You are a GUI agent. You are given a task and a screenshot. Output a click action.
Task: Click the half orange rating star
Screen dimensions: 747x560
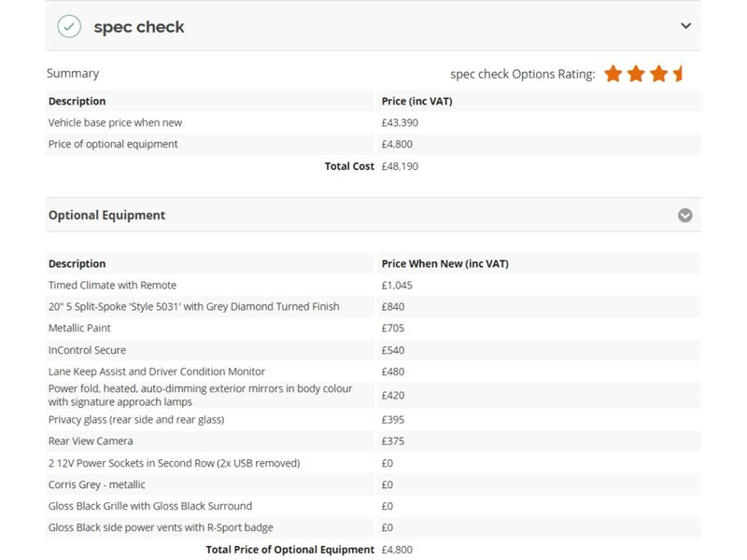point(678,74)
